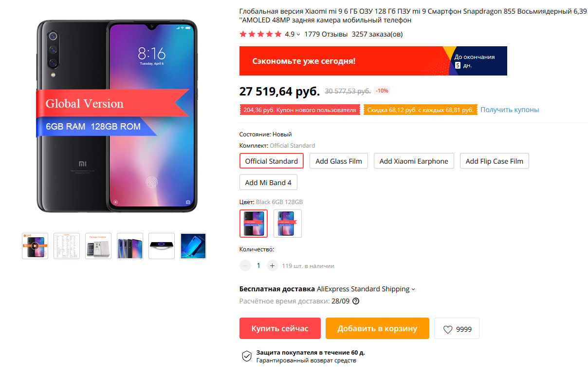This screenshot has height=378, width=588.
Task: Play the product video thumbnail
Action: 35,246
